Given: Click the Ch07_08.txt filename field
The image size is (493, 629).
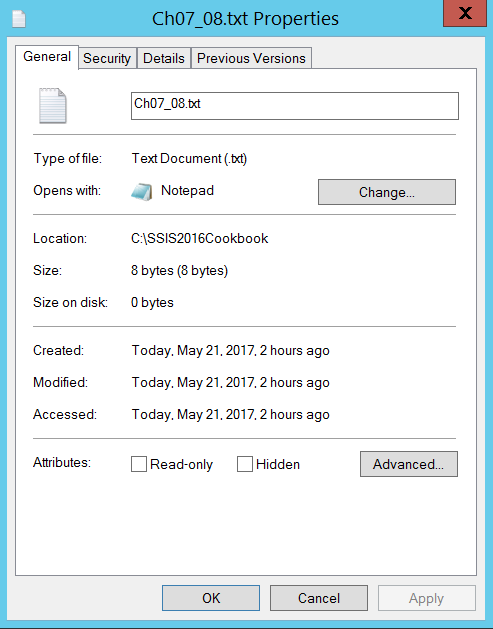Looking at the screenshot, I should click(295, 106).
